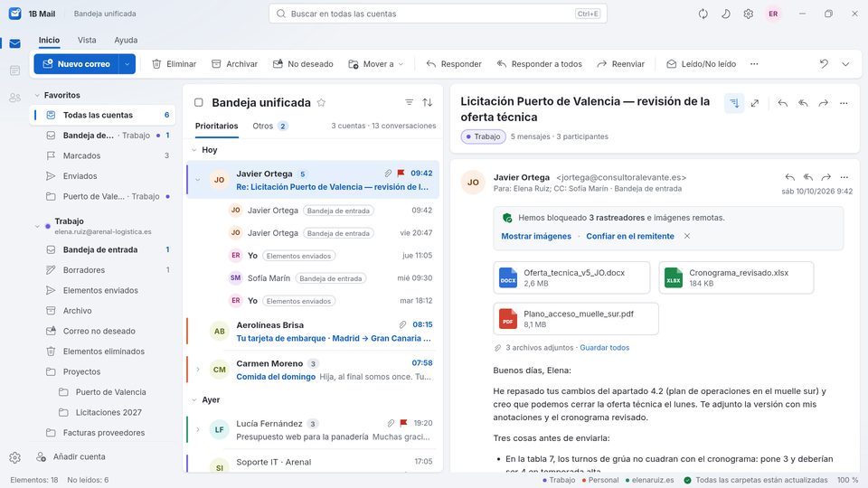The height and width of the screenshot is (488, 868).
Task: Open the Aerolíneas Brisa boarding pass email
Action: pos(313,332)
